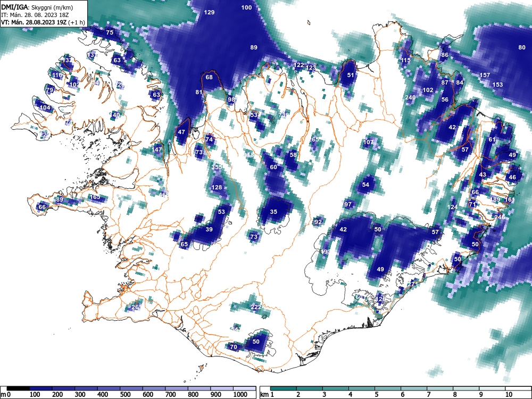The width and height of the screenshot is (532, 399).
Task: Click the visibility value 115 in northeast
Action: click(x=406, y=60)
